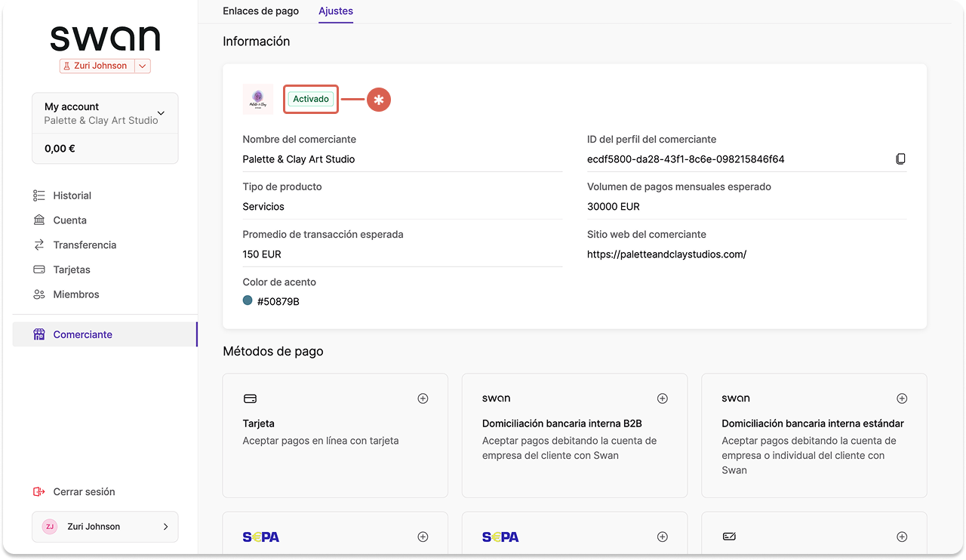Click swan logo in B2B card

coord(496,398)
